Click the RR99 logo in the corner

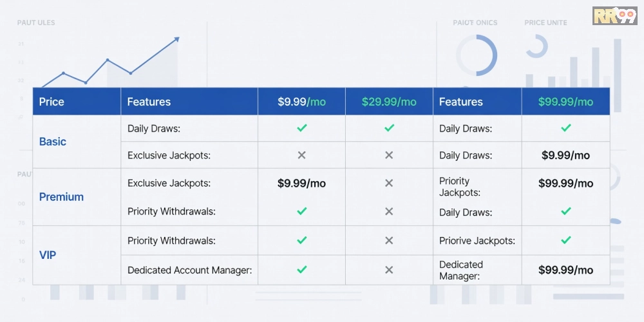click(x=614, y=15)
